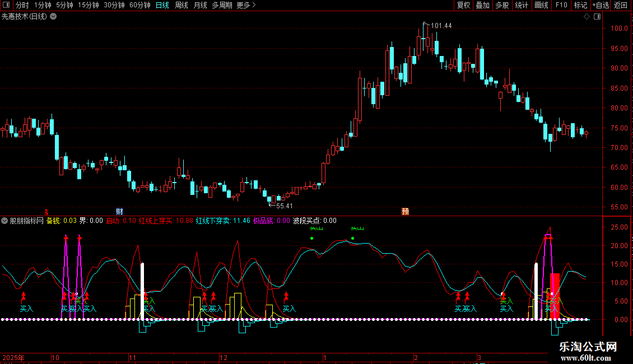633x364 pixels.
Task: Click the 红线下穿卖: 11.46 value
Action: coord(224,221)
